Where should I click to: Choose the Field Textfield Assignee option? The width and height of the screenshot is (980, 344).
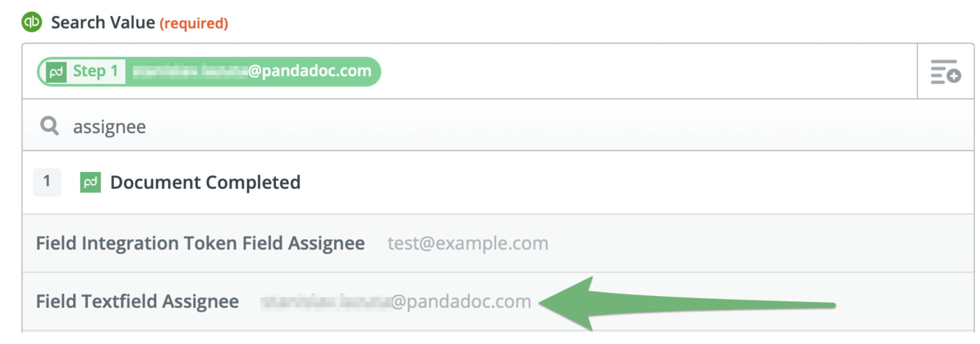point(138,301)
